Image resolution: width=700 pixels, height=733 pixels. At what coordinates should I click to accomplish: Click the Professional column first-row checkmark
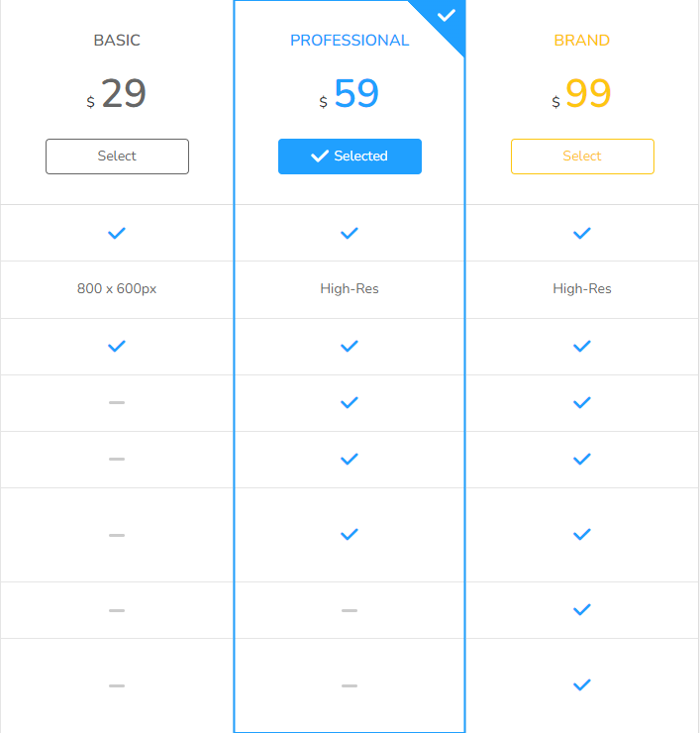click(x=350, y=233)
